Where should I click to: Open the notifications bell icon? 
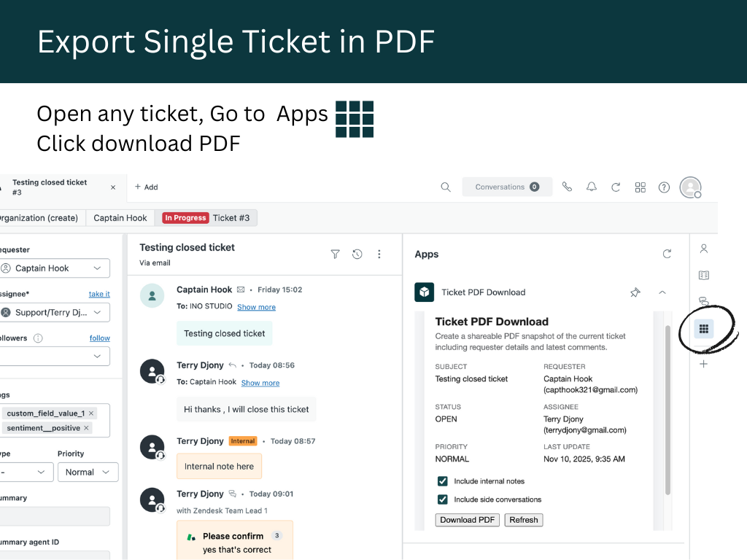click(592, 187)
